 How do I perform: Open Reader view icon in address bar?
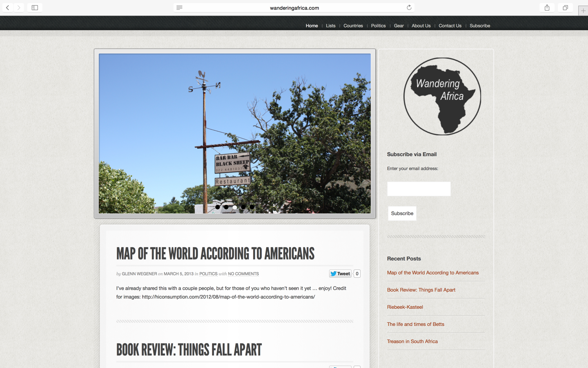[x=179, y=8]
